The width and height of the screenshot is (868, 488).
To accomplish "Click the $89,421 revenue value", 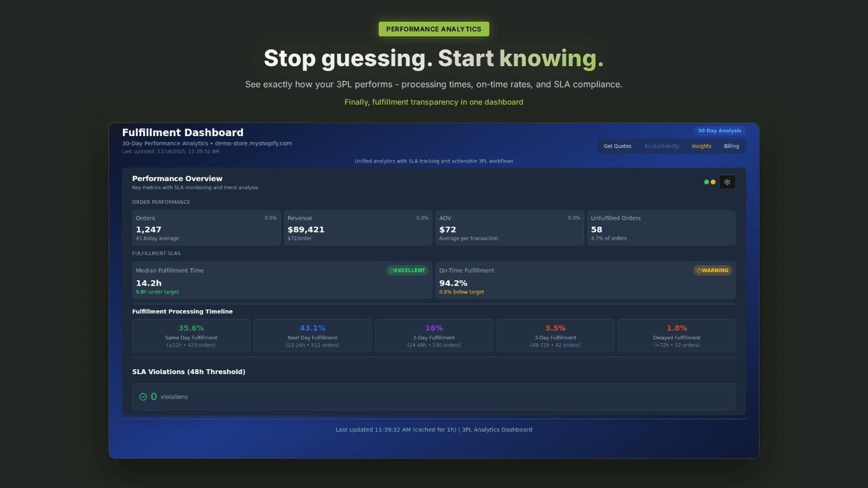I will 306,229.
